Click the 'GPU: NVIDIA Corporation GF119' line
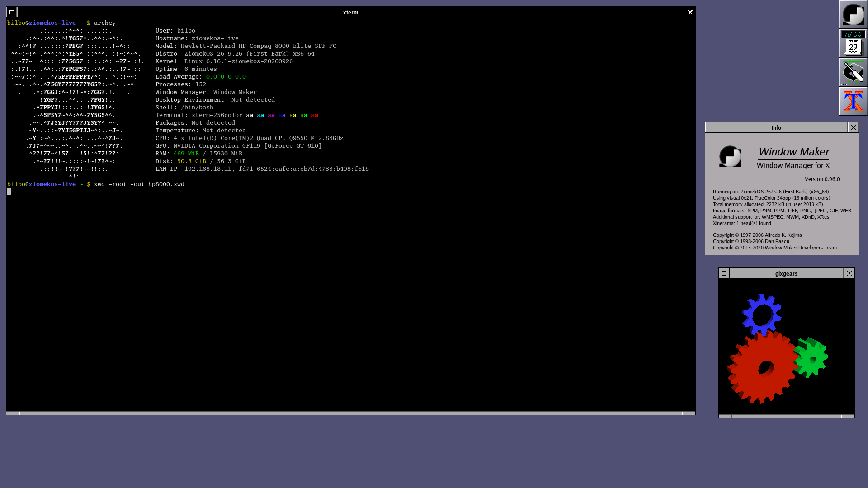 point(239,146)
